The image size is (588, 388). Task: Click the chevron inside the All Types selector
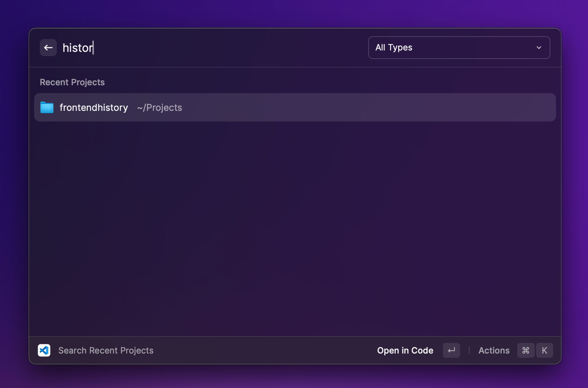(x=539, y=47)
